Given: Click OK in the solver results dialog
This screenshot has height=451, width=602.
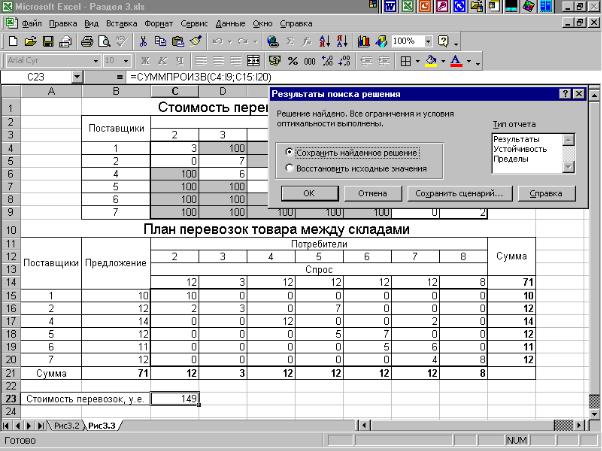Looking at the screenshot, I should [309, 193].
